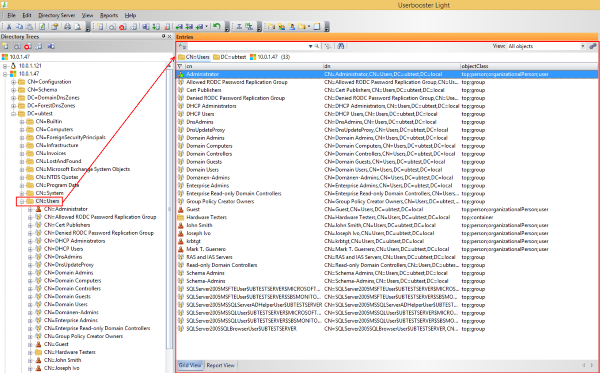The height and width of the screenshot is (373, 600).
Task: Click the Copy icon in the main toolbar
Action: (x=19, y=26)
